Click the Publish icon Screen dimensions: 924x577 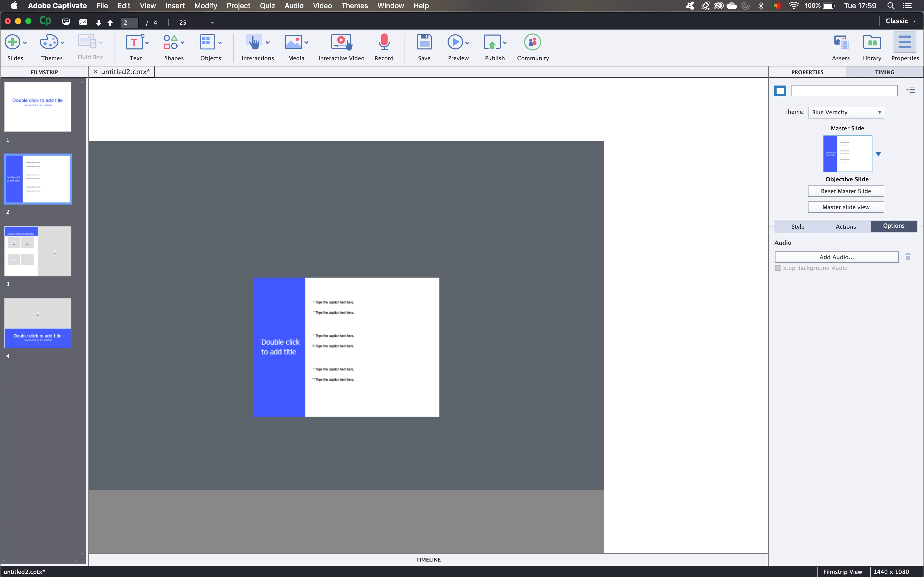click(x=492, y=42)
